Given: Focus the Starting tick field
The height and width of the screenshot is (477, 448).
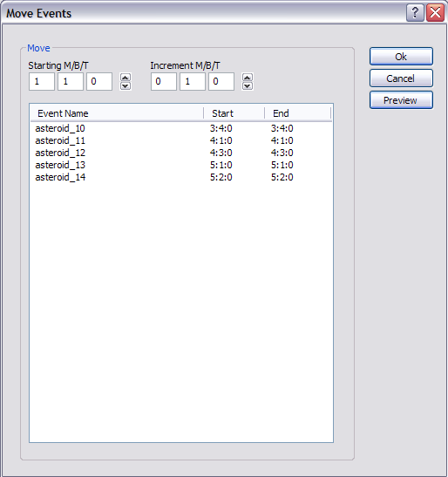Looking at the screenshot, I should point(99,81).
